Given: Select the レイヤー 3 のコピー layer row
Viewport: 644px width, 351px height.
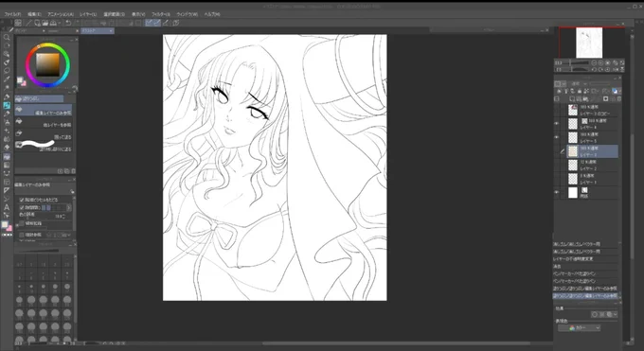Looking at the screenshot, I should point(593,110).
